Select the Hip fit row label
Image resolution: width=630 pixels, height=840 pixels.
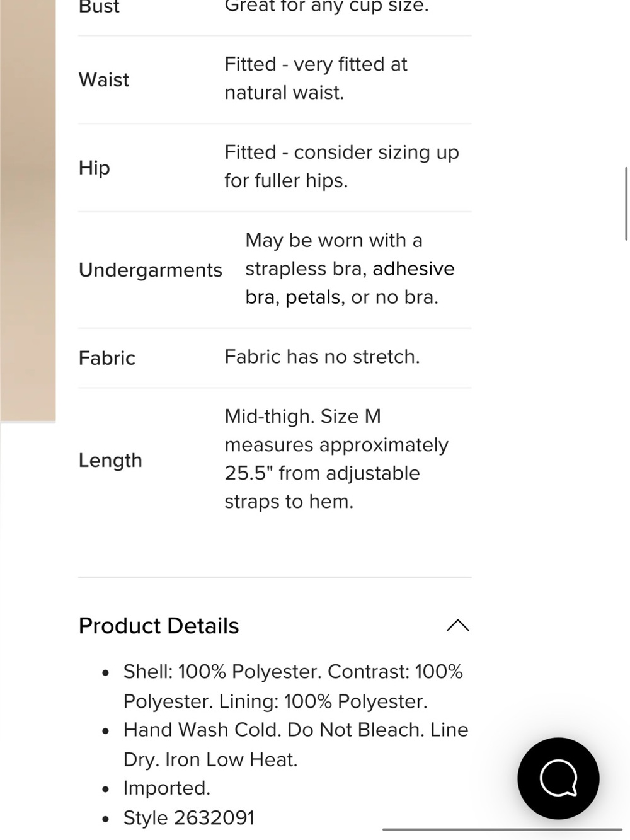click(94, 168)
